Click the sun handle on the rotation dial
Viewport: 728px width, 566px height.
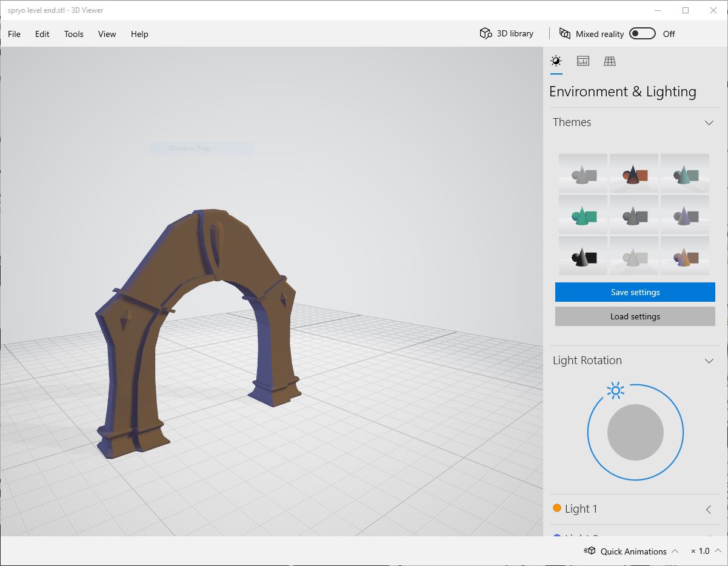tap(616, 391)
